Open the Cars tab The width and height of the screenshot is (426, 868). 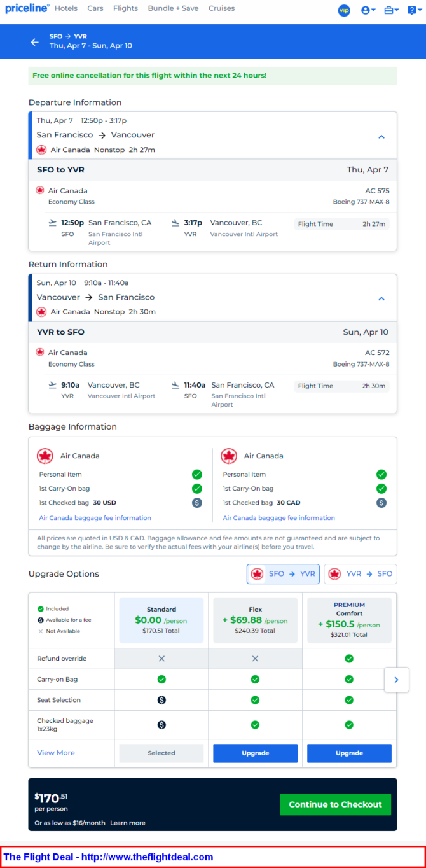tap(95, 8)
